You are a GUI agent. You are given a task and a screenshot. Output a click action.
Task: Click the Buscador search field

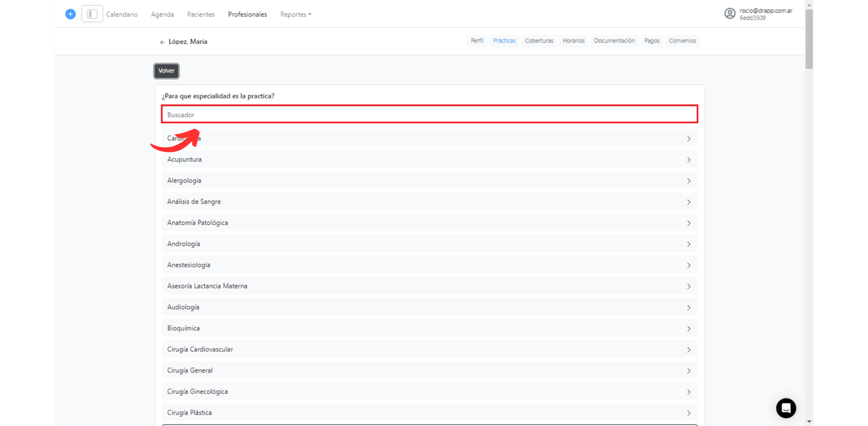coord(429,115)
